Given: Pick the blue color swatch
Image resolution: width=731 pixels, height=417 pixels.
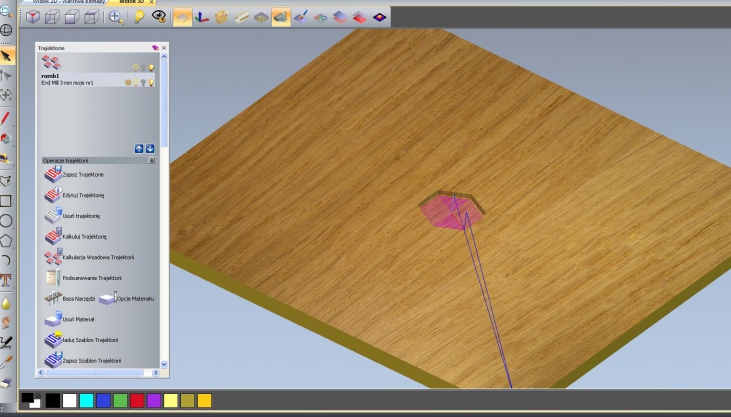Looking at the screenshot, I should [103, 400].
